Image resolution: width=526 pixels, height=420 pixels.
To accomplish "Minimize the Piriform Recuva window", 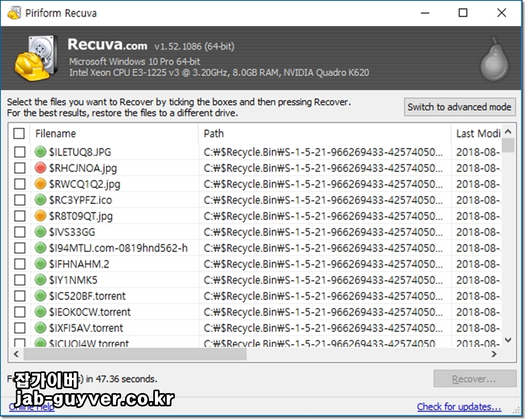I will (x=425, y=13).
